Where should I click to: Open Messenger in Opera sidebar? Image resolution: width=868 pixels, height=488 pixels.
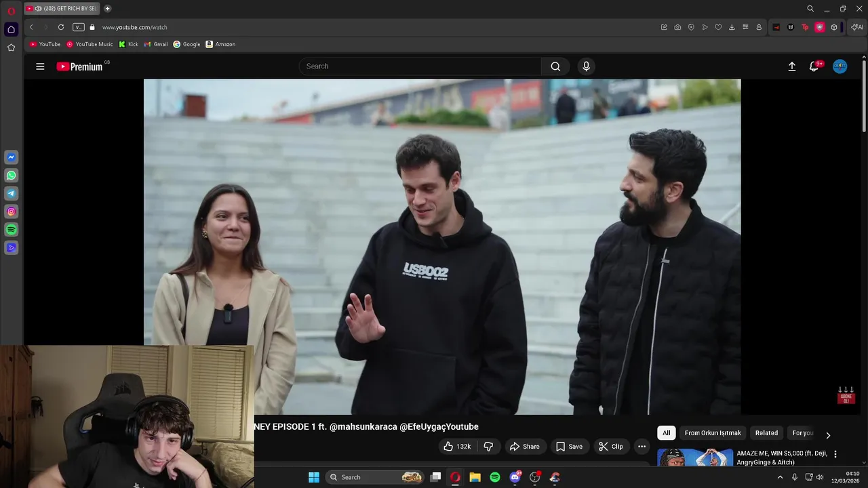pyautogui.click(x=11, y=157)
